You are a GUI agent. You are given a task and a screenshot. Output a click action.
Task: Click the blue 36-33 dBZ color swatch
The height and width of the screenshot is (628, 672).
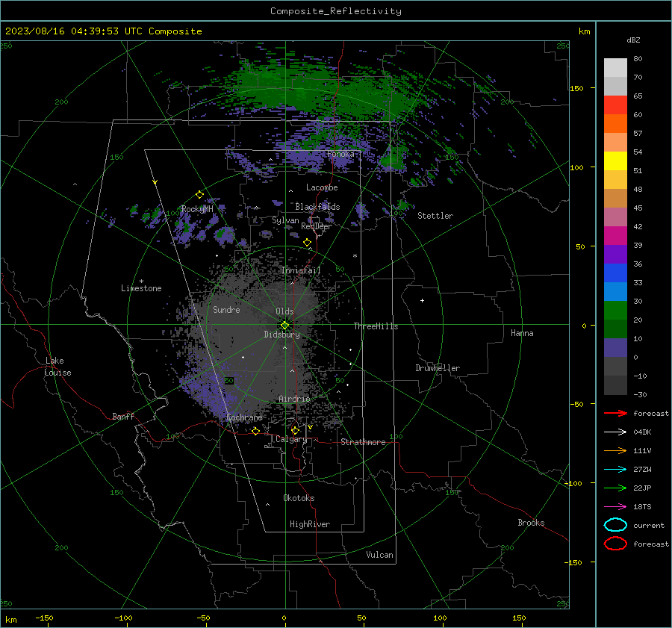tap(615, 273)
